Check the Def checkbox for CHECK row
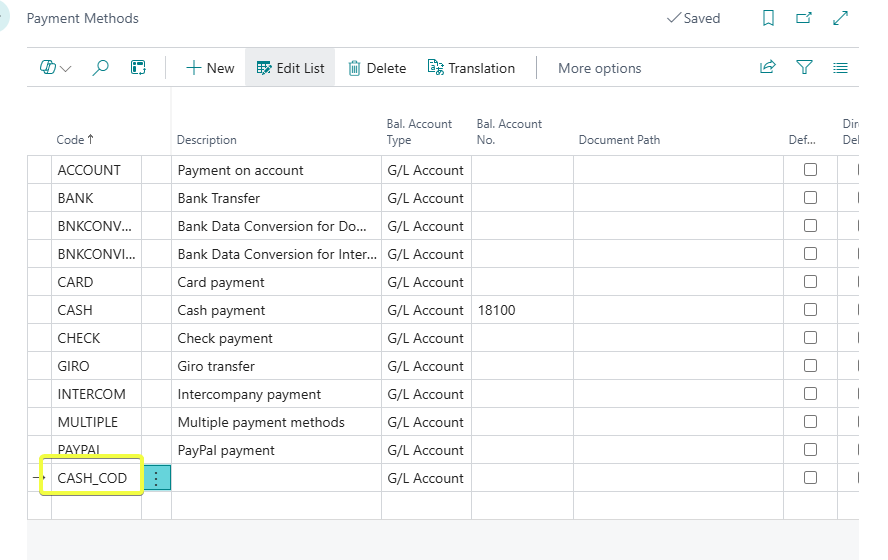The height and width of the screenshot is (560, 888). [x=810, y=337]
